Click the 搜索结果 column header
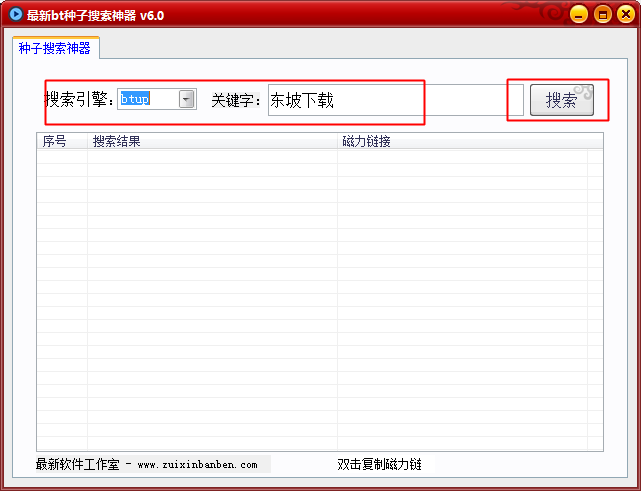 click(117, 141)
